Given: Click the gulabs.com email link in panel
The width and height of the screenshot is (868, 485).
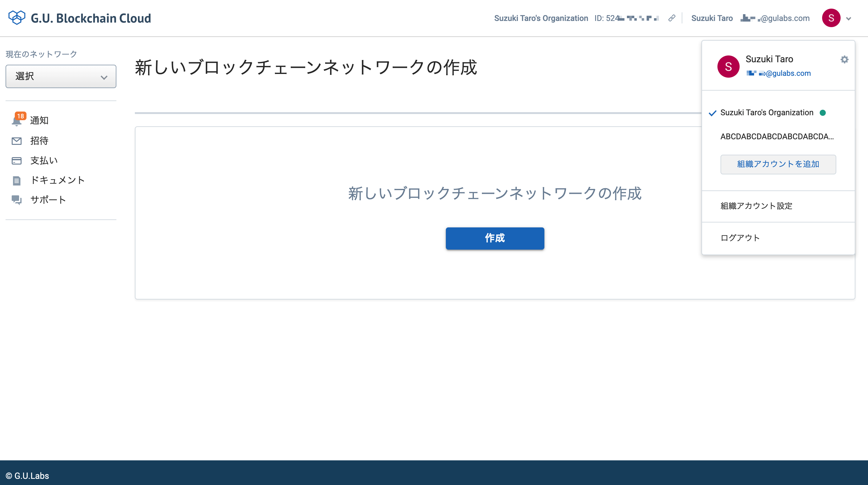Looking at the screenshot, I should [778, 74].
